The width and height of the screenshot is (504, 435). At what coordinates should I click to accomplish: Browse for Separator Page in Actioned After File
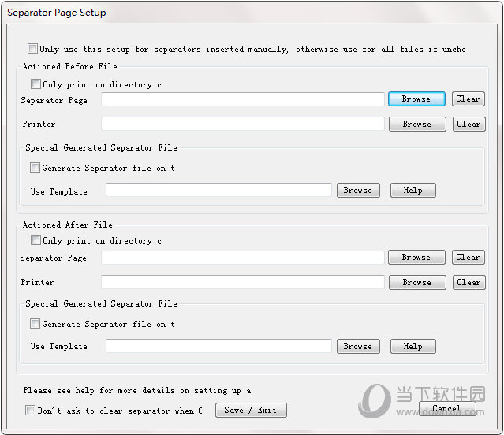[x=416, y=258]
